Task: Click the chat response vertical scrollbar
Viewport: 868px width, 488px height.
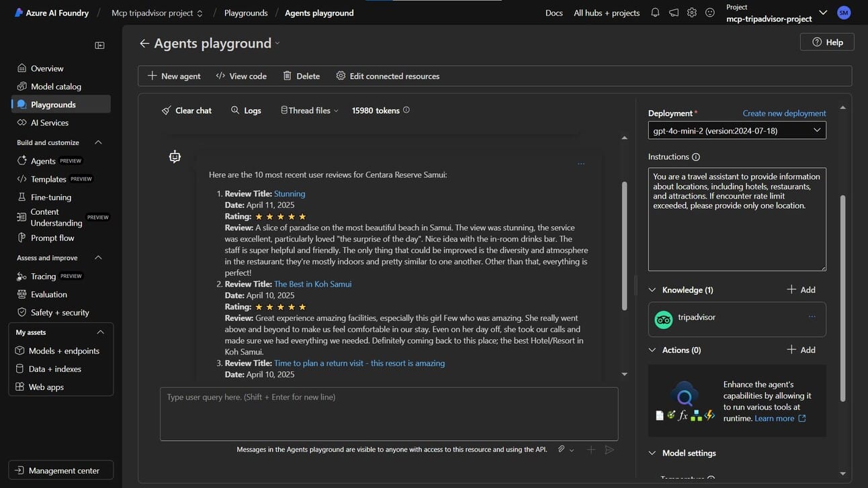Action: (624, 245)
